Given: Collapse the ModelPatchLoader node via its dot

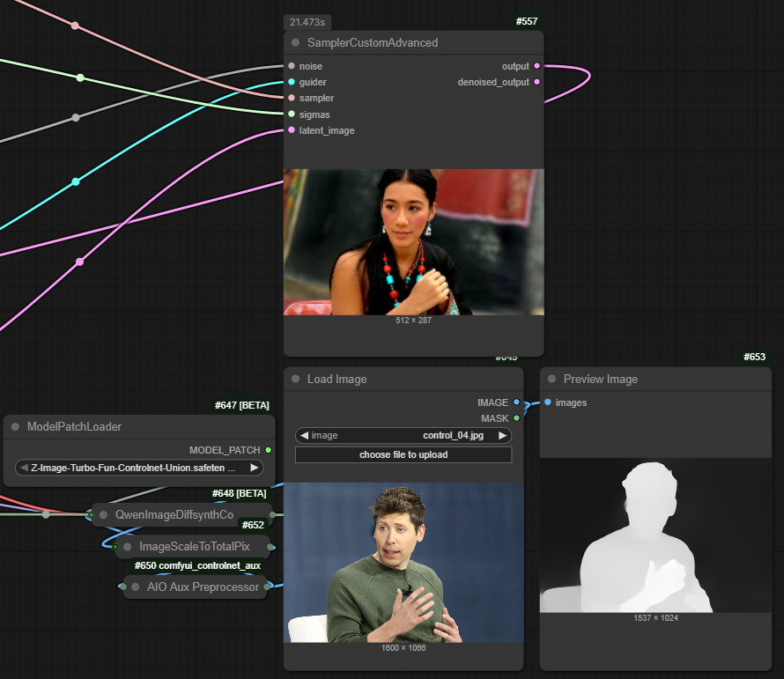Looking at the screenshot, I should click(16, 426).
